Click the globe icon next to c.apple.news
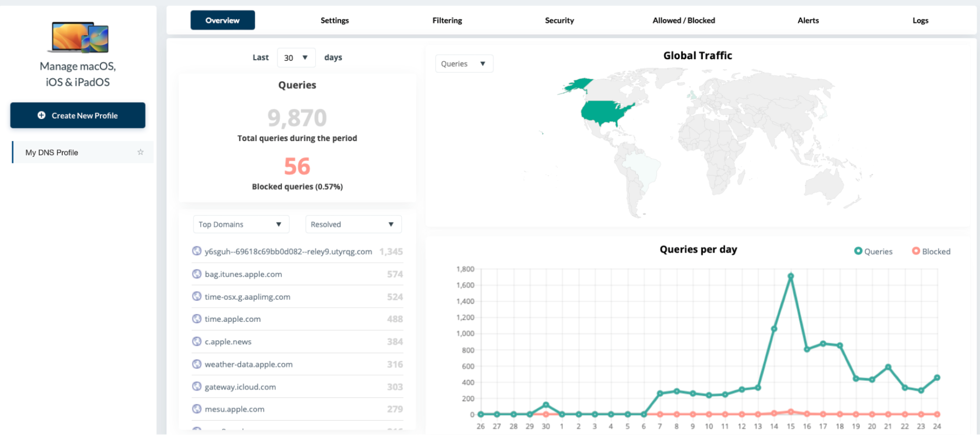980x435 pixels. [197, 341]
